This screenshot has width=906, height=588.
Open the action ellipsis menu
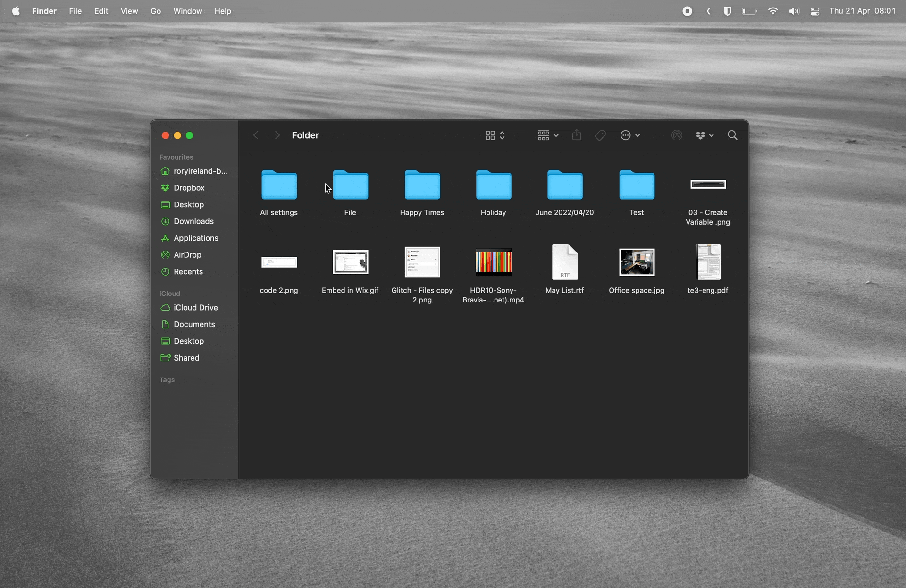[x=630, y=135]
